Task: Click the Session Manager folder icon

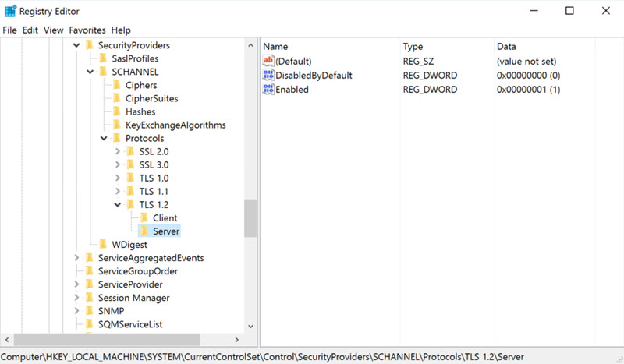Action: coord(90,298)
